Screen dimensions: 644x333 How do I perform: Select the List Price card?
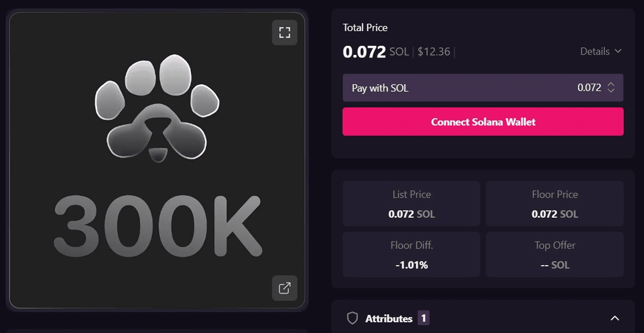(411, 203)
